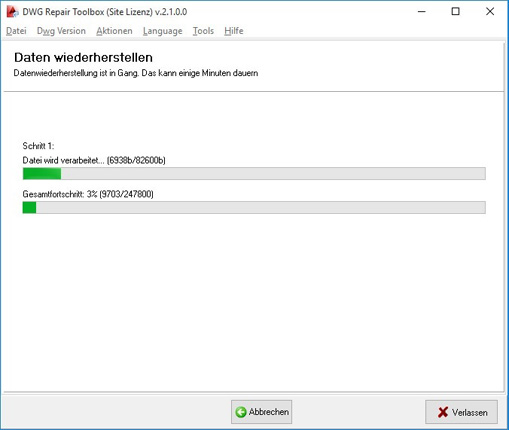Open the Dwg Version menu
509x430 pixels.
(x=61, y=31)
